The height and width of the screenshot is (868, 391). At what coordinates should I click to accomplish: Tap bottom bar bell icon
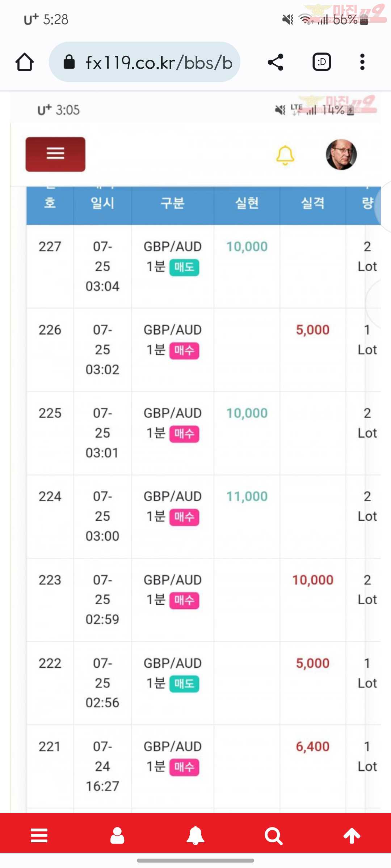tap(195, 835)
